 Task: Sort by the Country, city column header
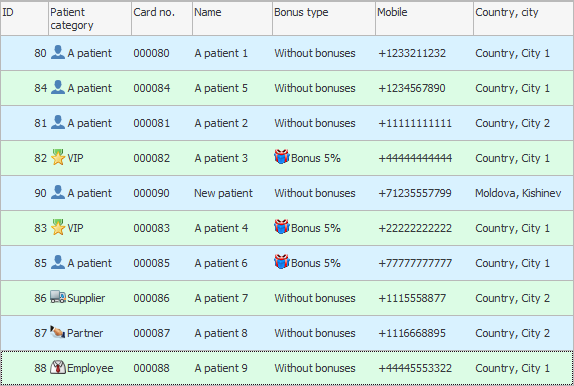point(523,18)
